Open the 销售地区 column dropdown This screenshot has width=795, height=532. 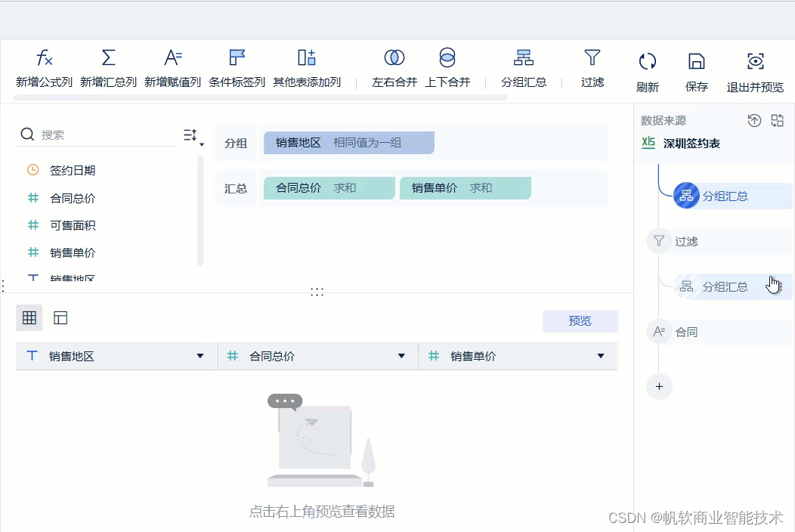[200, 355]
